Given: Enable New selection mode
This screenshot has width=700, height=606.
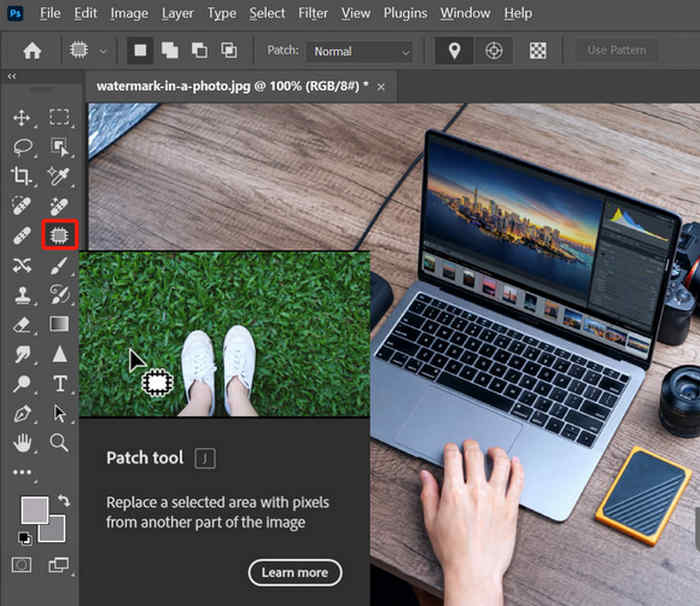Looking at the screenshot, I should (x=140, y=50).
